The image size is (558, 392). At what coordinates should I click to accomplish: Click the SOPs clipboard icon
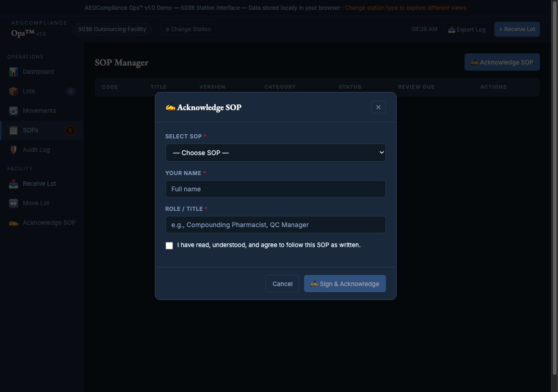click(13, 131)
